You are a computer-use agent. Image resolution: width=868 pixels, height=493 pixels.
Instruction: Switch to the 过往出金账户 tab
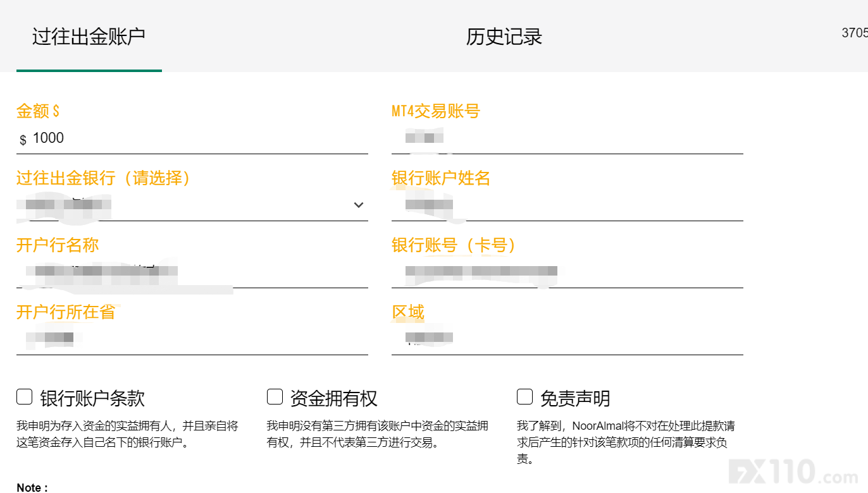89,36
